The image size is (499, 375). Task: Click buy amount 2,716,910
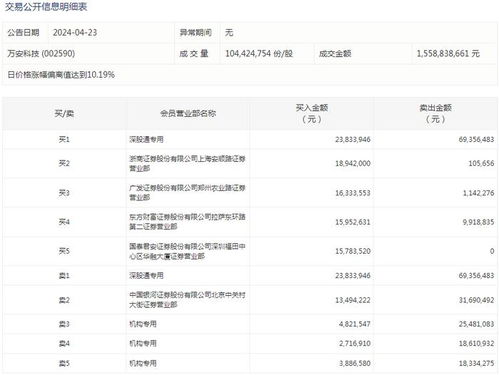pos(355,343)
